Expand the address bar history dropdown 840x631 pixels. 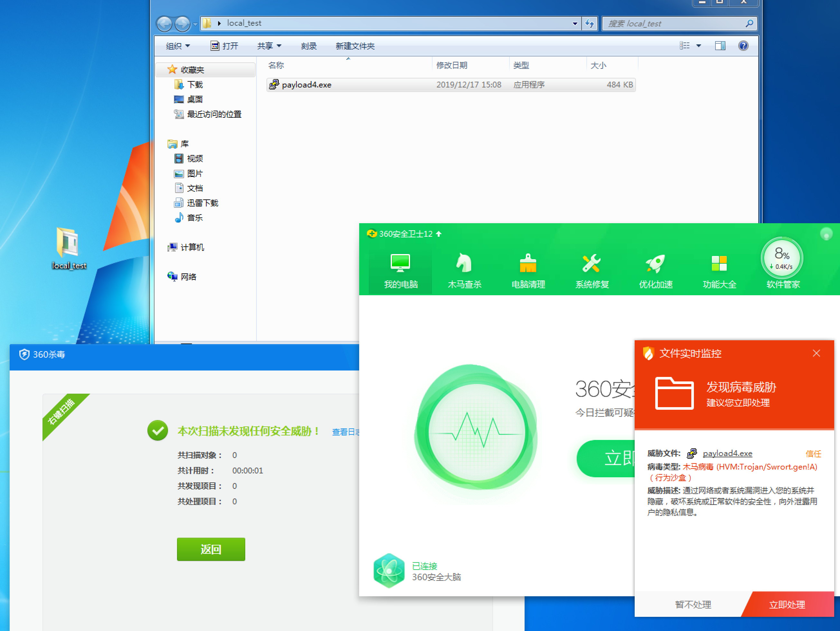click(575, 23)
